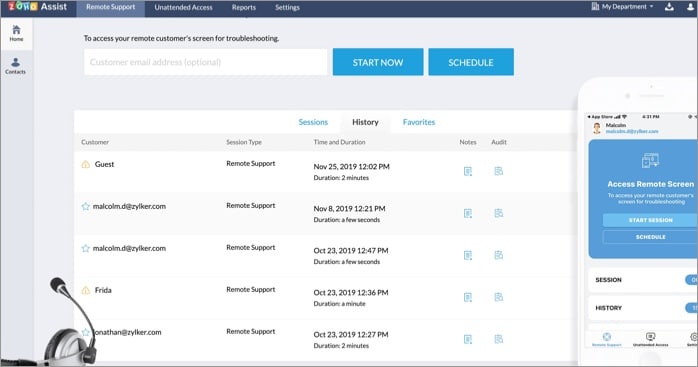Open audit for Oct 23 12:47 PM session

(x=499, y=255)
